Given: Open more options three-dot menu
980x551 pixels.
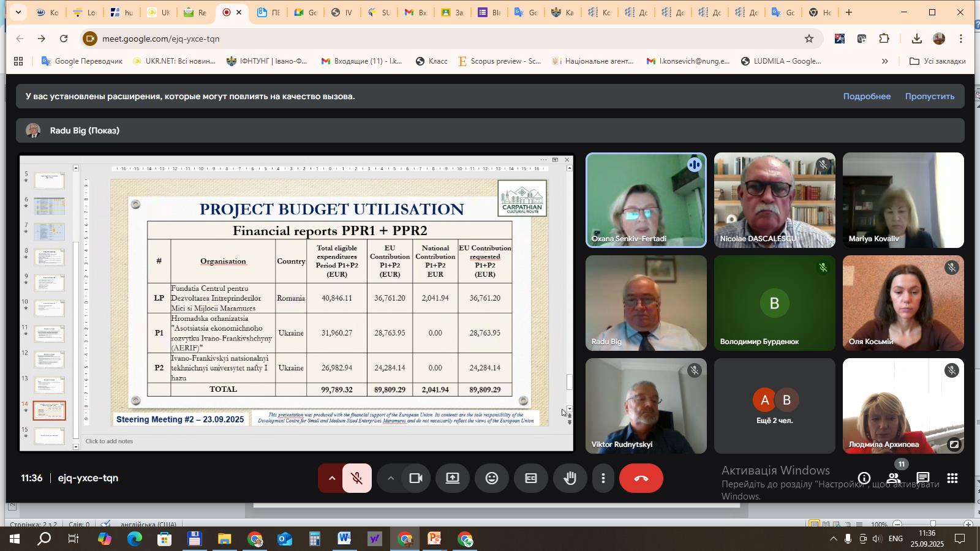Looking at the screenshot, I should (603, 479).
